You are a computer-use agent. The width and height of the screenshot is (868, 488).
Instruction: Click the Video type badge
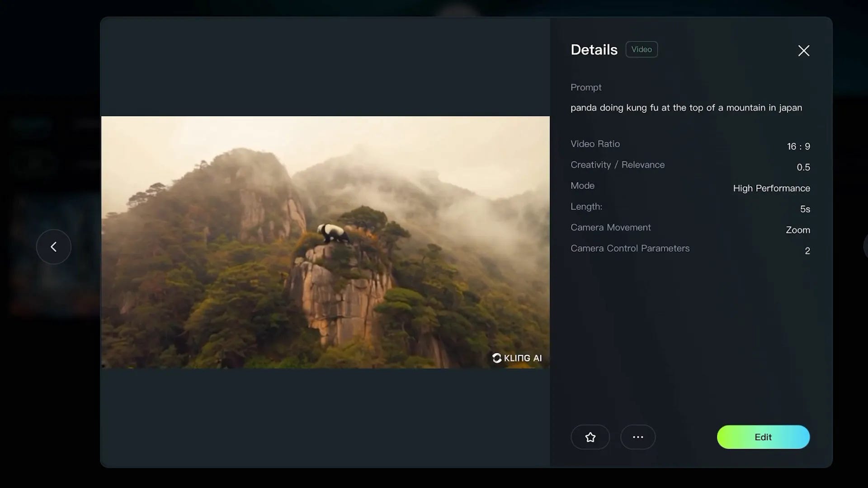tap(641, 49)
